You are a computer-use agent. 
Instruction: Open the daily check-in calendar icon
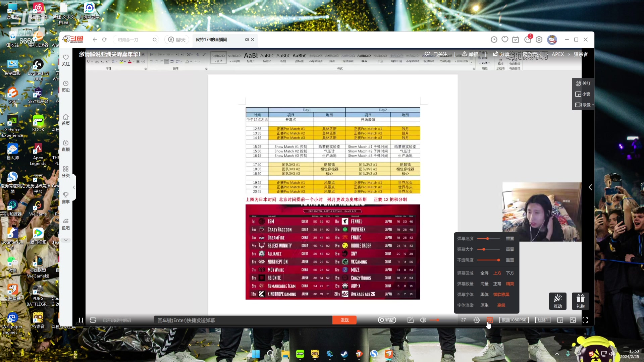(516, 40)
